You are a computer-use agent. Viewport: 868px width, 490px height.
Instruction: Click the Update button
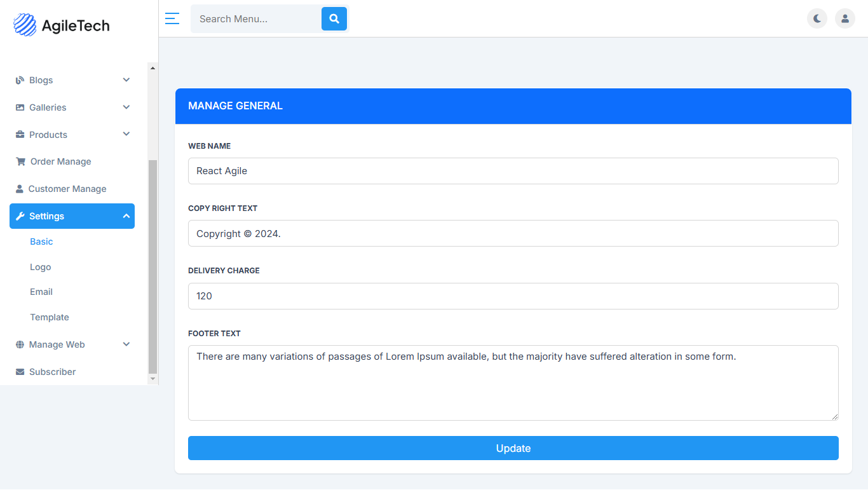point(513,448)
